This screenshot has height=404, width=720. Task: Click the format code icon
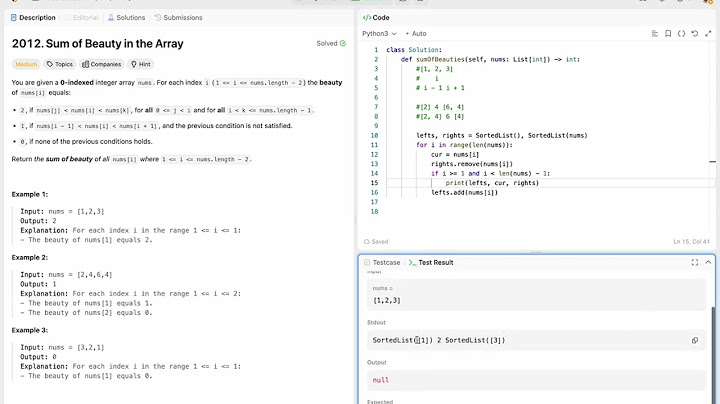[x=655, y=34]
